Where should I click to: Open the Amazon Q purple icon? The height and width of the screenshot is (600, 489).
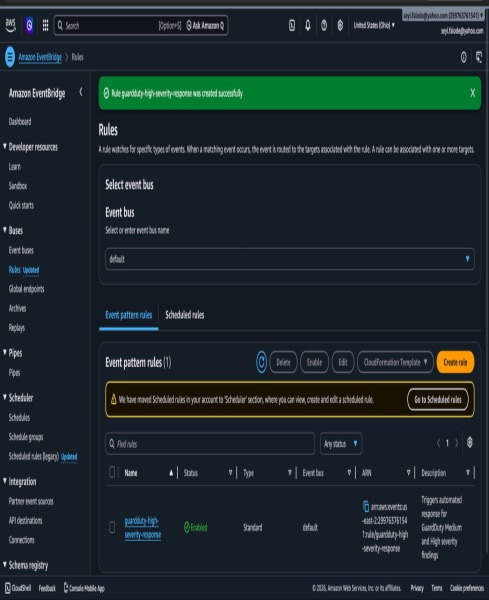pos(29,25)
